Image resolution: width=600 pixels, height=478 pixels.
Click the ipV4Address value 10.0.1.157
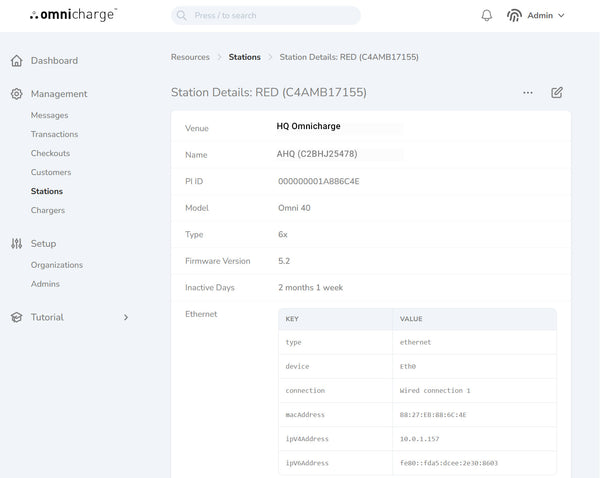419,439
